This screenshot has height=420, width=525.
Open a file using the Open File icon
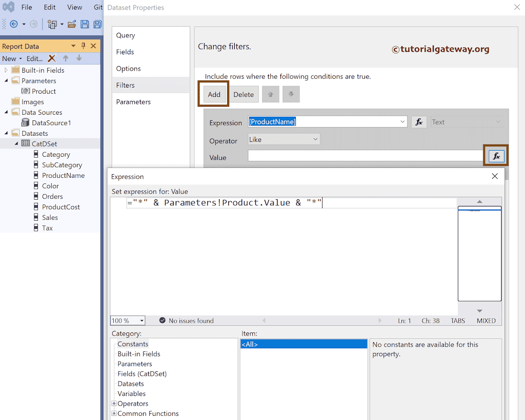pyautogui.click(x=71, y=24)
